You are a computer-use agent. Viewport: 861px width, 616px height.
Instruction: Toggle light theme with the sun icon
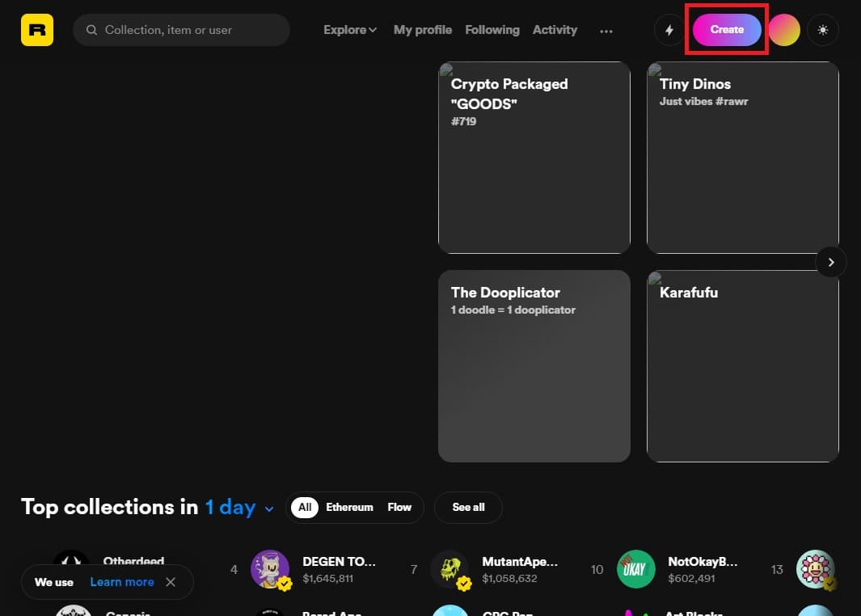tap(822, 30)
